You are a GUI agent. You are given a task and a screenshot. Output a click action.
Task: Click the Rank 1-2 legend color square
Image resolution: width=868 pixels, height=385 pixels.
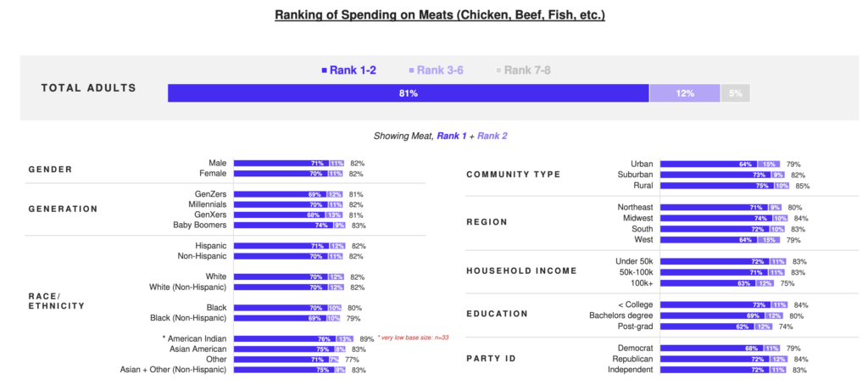tap(324, 70)
